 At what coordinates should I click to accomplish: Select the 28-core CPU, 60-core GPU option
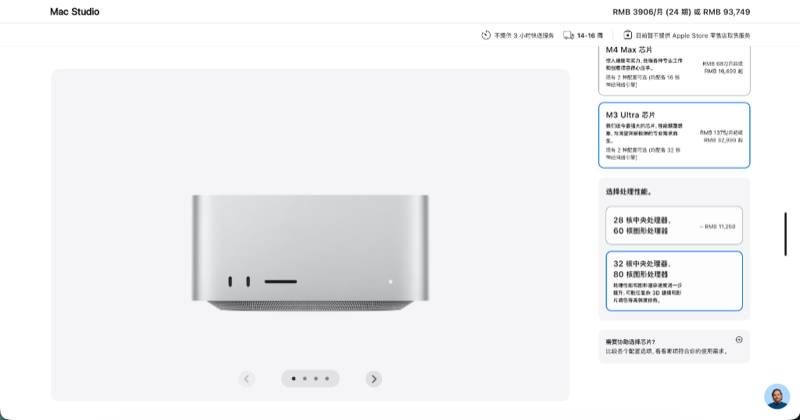click(674, 226)
